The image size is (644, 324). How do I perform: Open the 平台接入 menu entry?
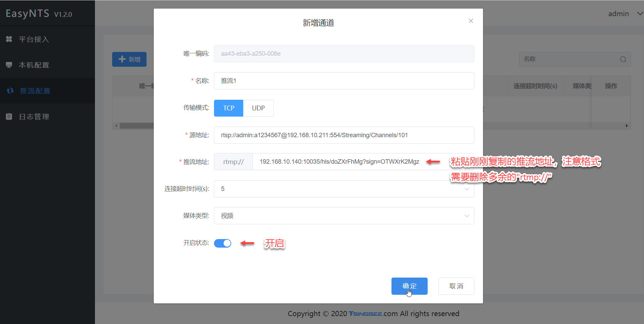(x=34, y=39)
